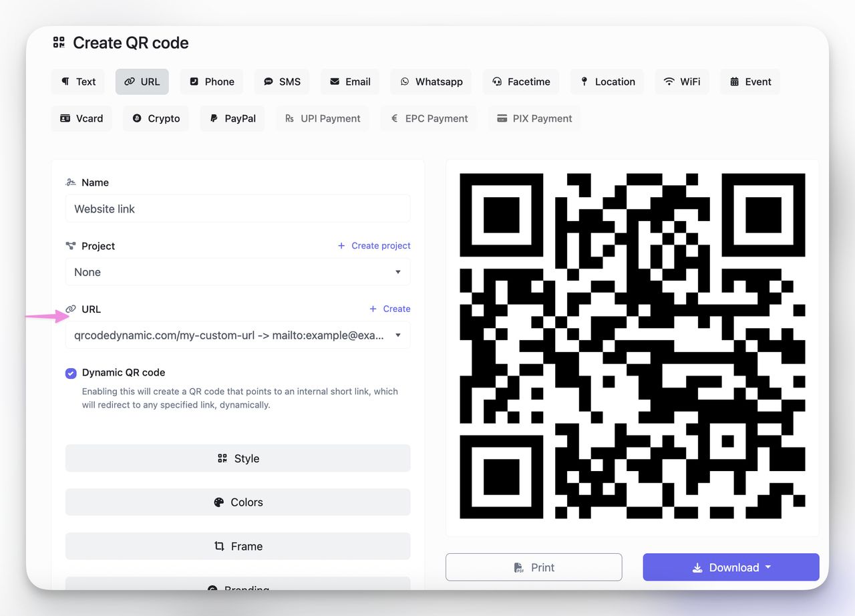Click the generated QR code preview
Viewport: 855px width, 616px height.
[633, 346]
